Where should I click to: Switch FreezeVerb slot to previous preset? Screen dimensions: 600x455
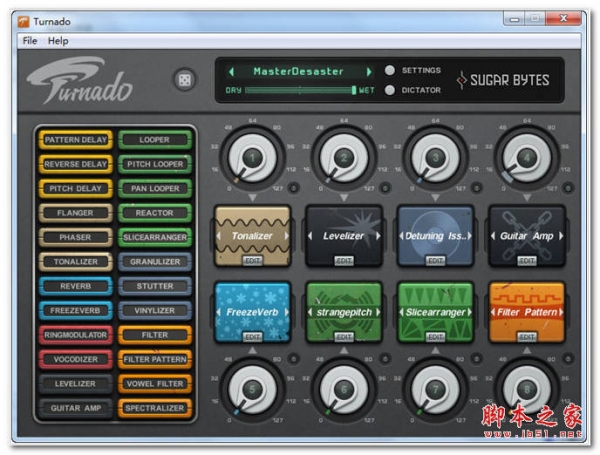point(218,312)
